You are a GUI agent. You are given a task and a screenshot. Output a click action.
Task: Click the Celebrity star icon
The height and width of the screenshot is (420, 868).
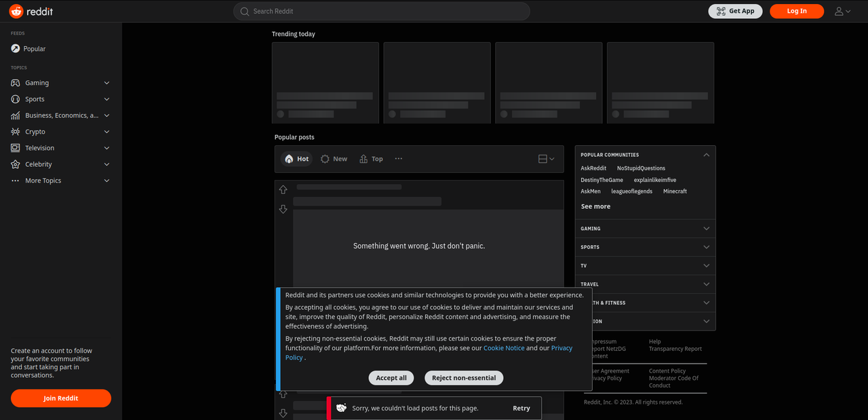[x=16, y=164]
